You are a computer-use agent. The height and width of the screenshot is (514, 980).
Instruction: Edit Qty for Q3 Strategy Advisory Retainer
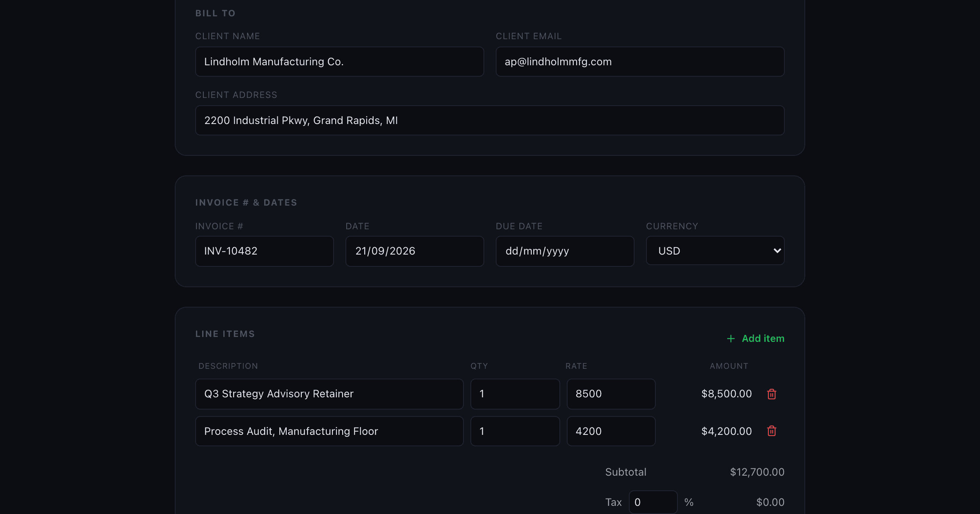click(515, 394)
